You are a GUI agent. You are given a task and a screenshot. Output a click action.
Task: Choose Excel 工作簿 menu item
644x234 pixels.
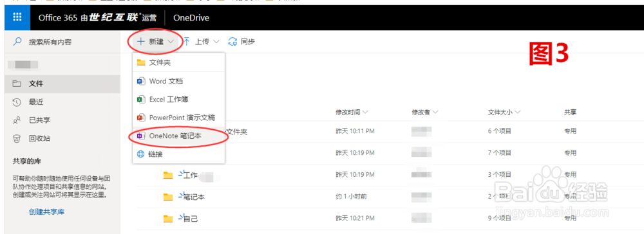(x=178, y=99)
